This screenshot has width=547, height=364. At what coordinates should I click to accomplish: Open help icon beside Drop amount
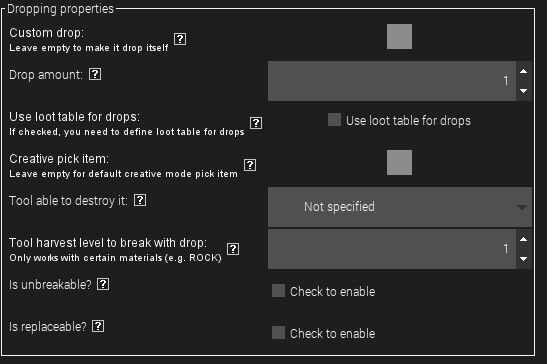tap(95, 74)
